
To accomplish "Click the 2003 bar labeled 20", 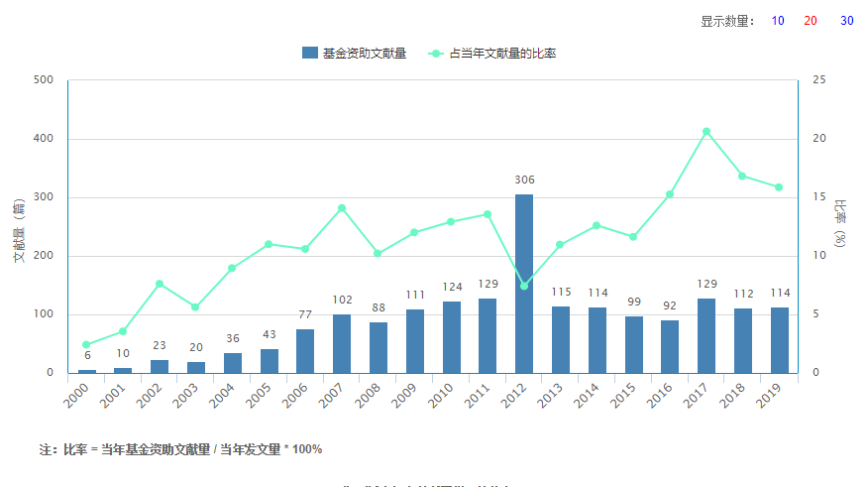I will pyautogui.click(x=196, y=367).
